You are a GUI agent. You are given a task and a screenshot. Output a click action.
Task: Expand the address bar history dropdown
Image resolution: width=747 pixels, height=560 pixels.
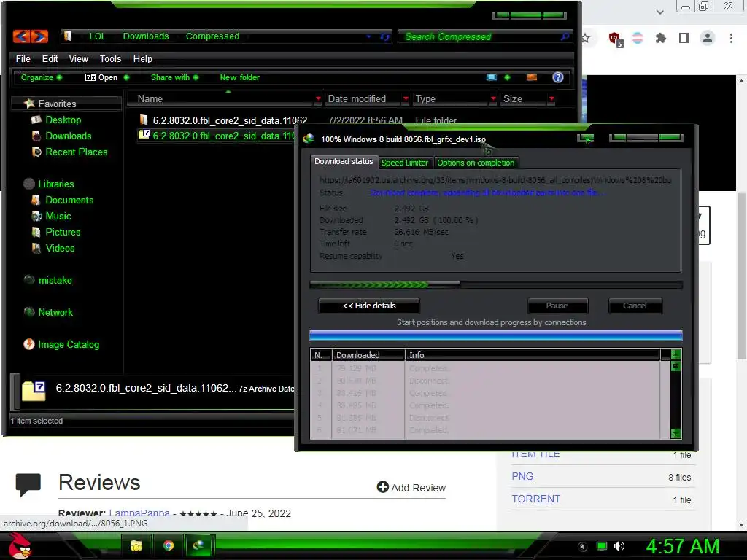(x=368, y=36)
